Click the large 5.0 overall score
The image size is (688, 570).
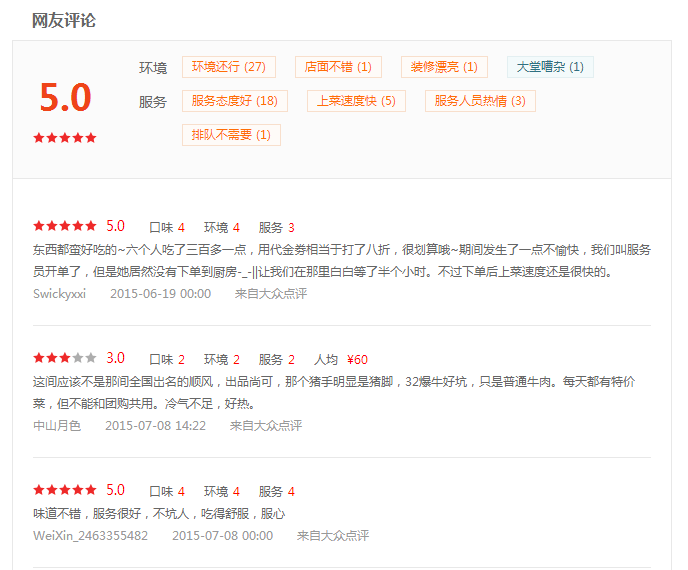pyautogui.click(x=65, y=97)
